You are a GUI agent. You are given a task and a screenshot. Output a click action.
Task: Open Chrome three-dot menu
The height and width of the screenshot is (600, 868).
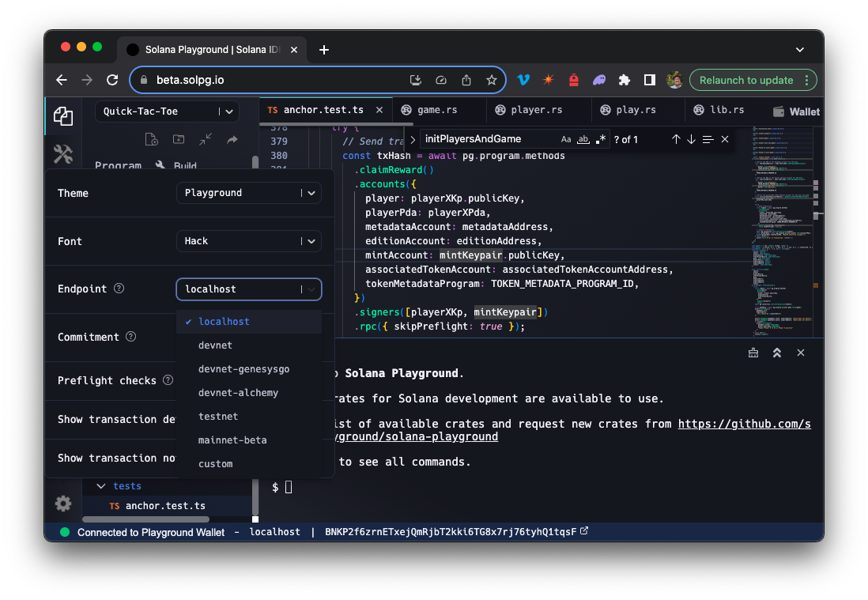pos(807,81)
